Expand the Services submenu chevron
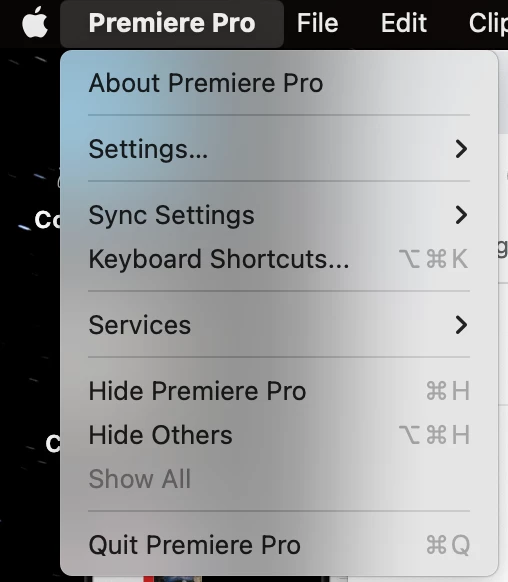Screen dimensions: 508x582 (x=461, y=325)
